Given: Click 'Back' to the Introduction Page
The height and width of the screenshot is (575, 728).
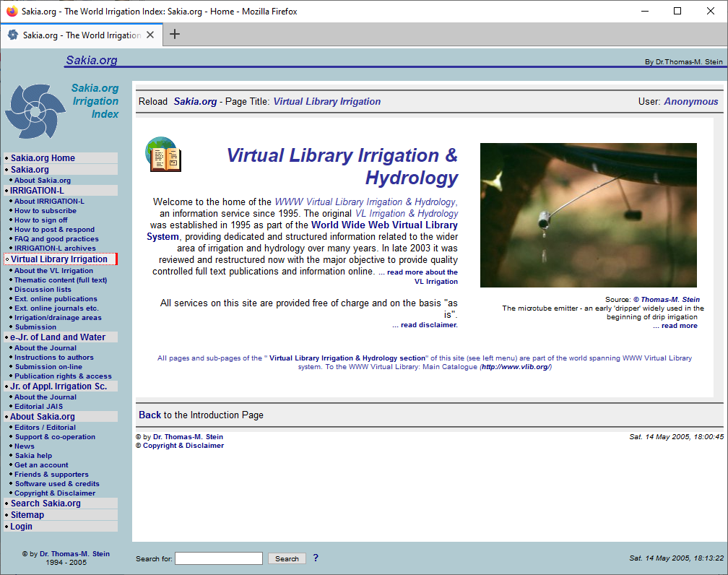Looking at the screenshot, I should point(149,415).
